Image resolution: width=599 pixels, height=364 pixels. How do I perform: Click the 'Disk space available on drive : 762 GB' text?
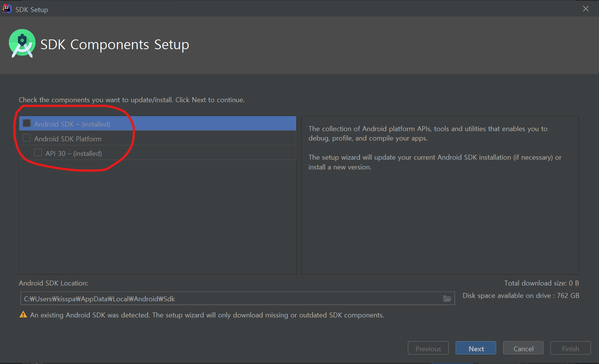[521, 296]
